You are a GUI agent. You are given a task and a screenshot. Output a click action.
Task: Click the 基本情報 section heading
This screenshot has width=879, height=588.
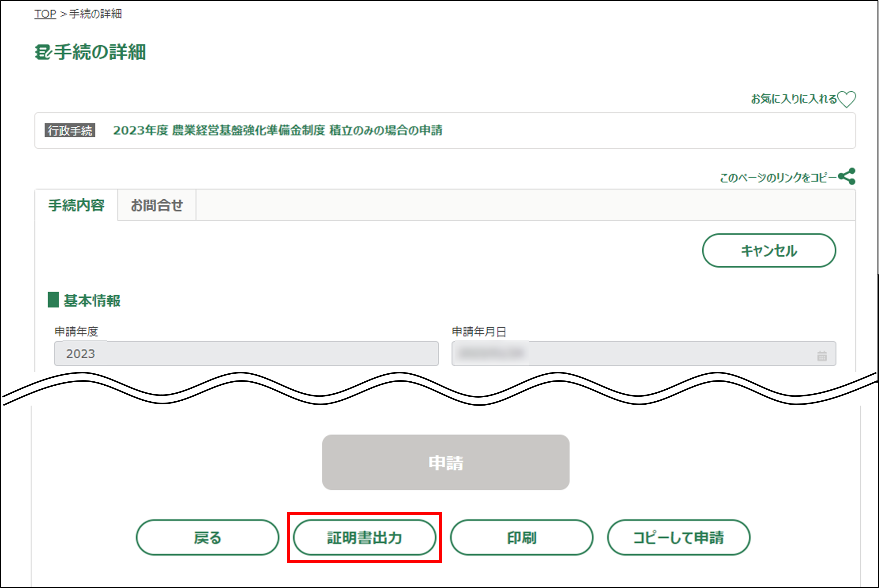(x=91, y=300)
